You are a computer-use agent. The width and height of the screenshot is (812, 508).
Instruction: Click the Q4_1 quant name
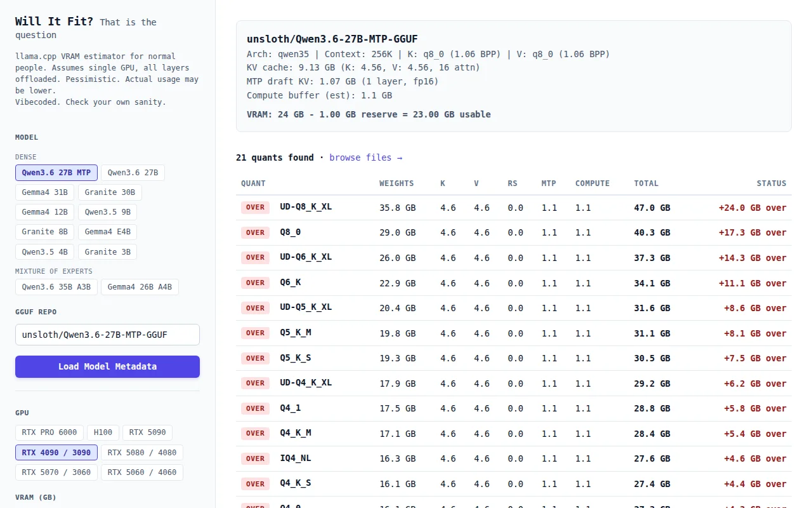coord(291,408)
